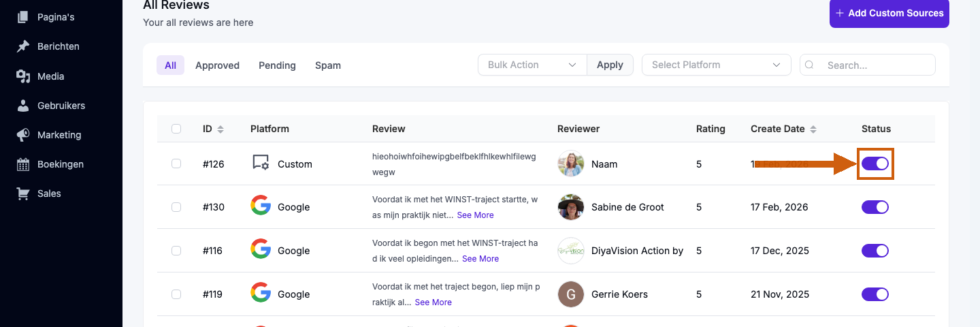Screen dimensions: 980x327
Task: Click Add Custom Sources button
Action: pyautogui.click(x=889, y=13)
